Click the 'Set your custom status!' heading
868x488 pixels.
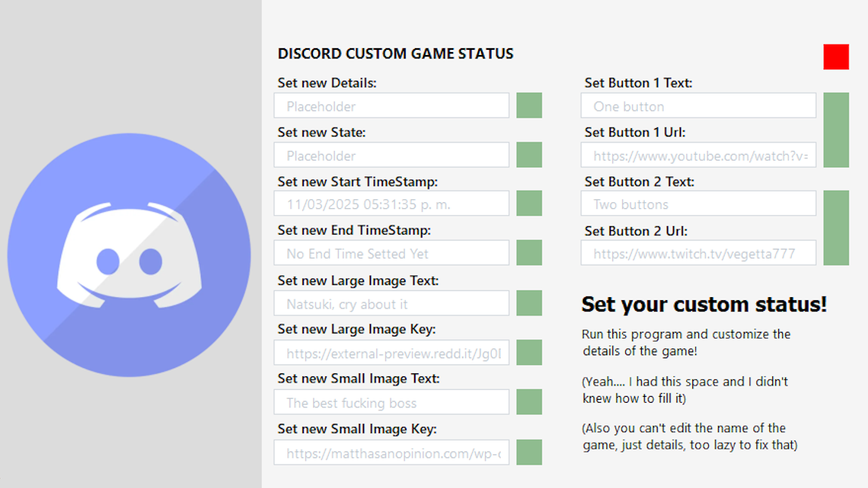(704, 304)
